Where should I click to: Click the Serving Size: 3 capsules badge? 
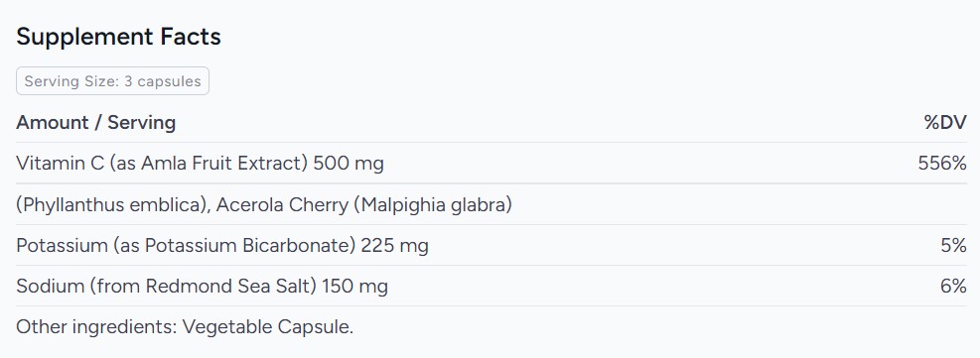[112, 81]
